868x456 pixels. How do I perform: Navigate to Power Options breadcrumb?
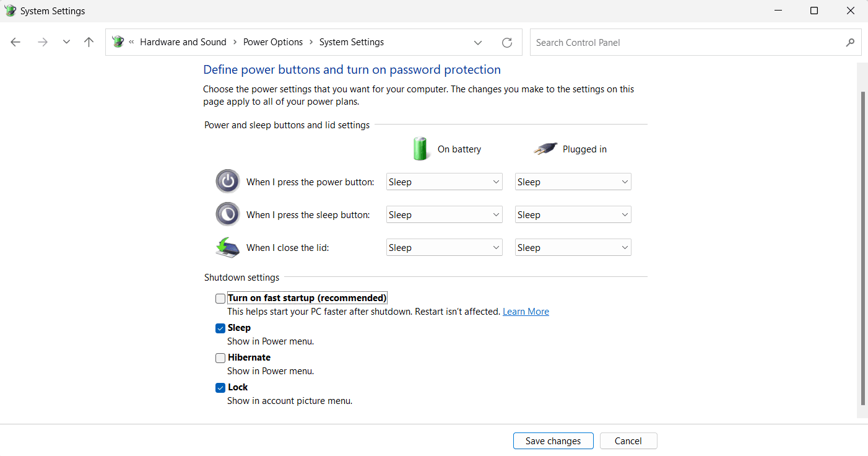[x=273, y=42]
